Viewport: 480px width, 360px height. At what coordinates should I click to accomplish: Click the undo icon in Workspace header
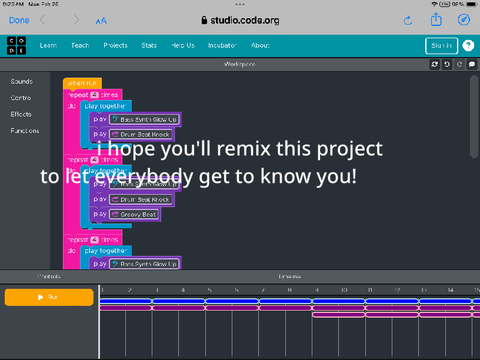point(447,64)
